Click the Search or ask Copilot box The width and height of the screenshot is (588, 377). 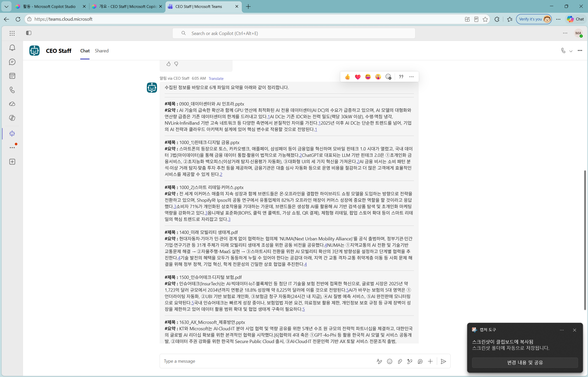click(294, 33)
